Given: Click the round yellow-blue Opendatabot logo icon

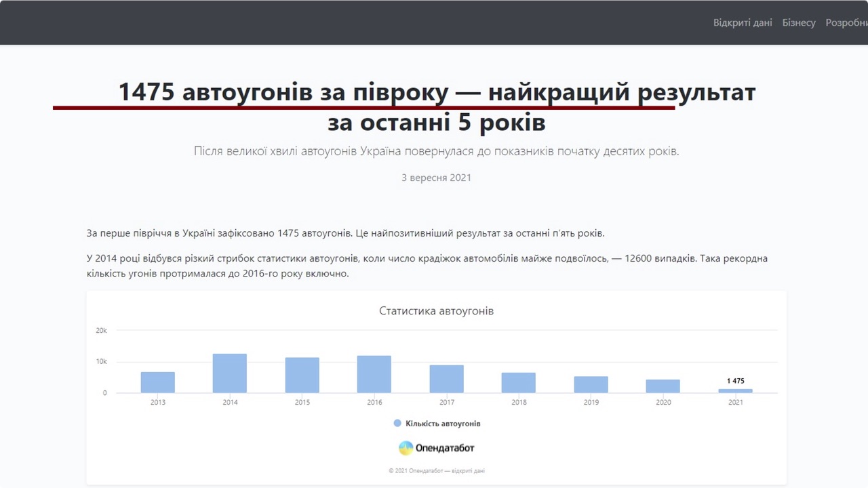Looking at the screenshot, I should [406, 448].
